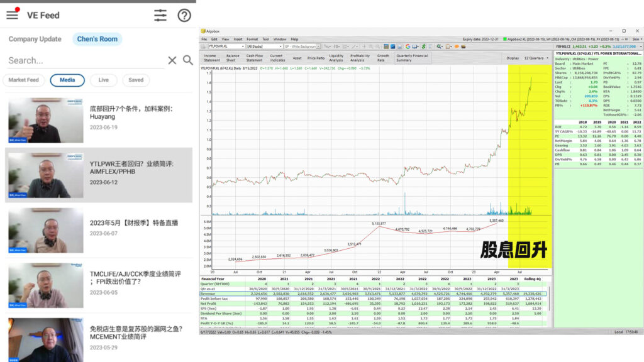Expand the FBMKLCI index bar dropdown arrow
The height and width of the screenshot is (362, 644).
pos(641,47)
